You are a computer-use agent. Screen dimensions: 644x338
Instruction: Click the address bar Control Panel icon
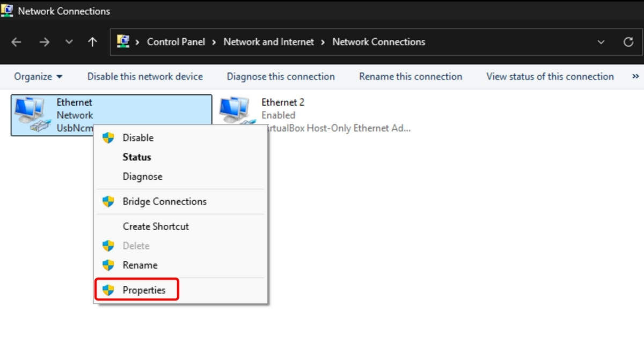(x=123, y=42)
